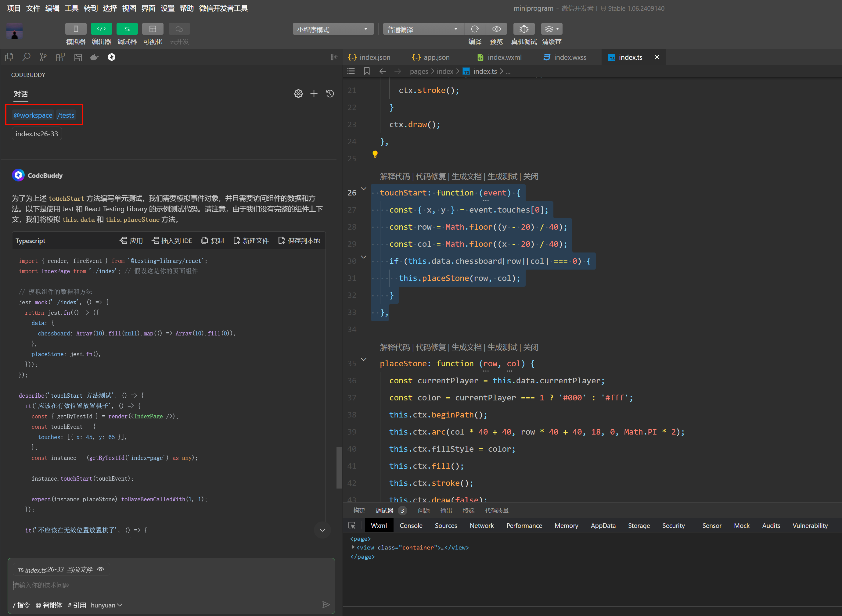Screen dimensions: 842x616
Task: Open the CodeBuddy settings gear icon
Action: pos(298,94)
